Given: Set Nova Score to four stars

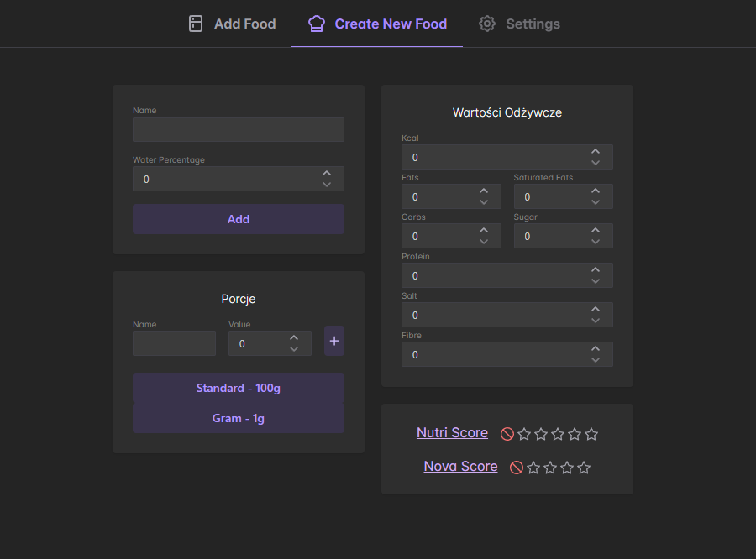Looking at the screenshot, I should coord(584,468).
